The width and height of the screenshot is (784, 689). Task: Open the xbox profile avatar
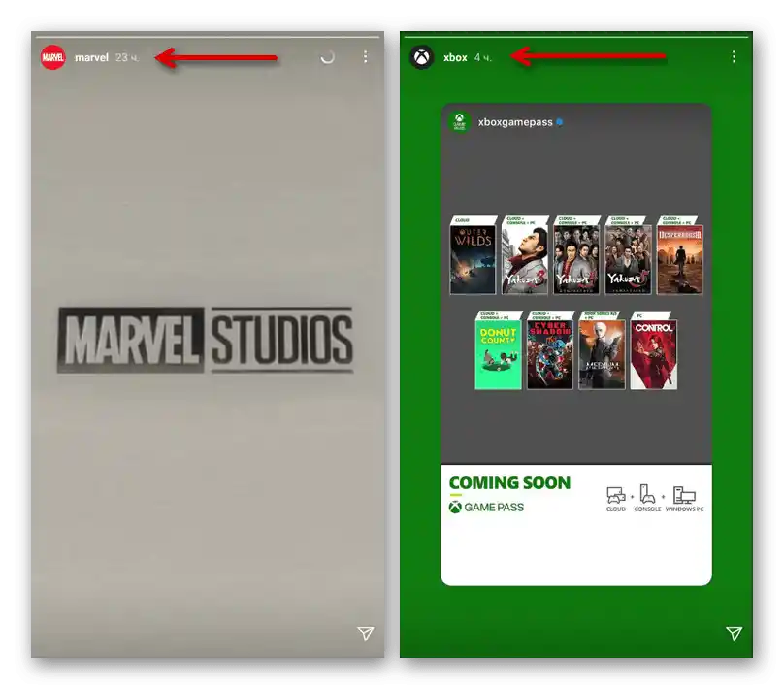click(x=422, y=57)
